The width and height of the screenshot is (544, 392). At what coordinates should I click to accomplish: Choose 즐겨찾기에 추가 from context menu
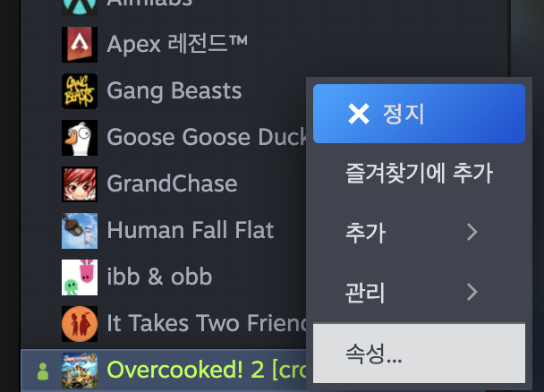pos(419,173)
